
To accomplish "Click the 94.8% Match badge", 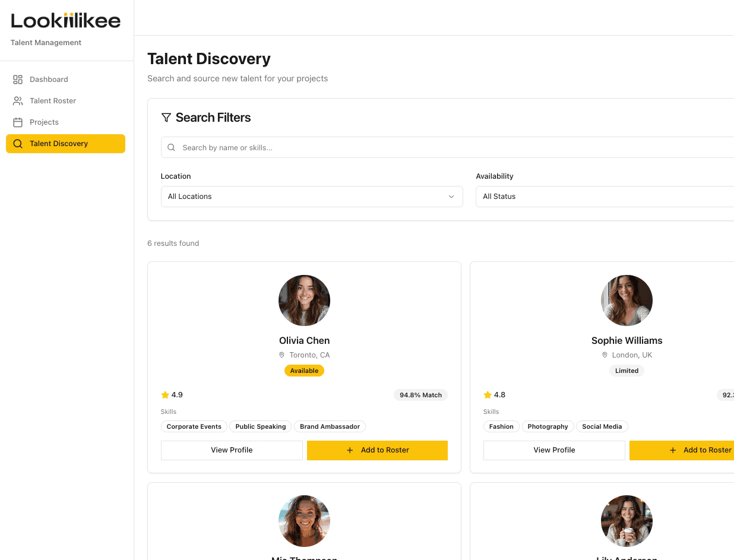I will coord(420,395).
